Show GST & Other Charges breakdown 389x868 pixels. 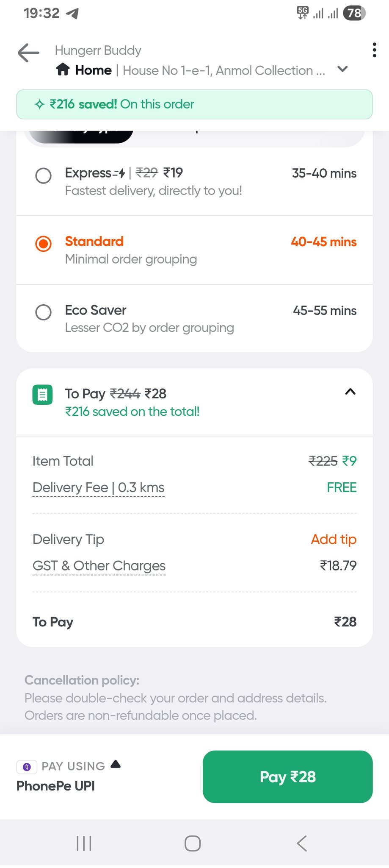pos(99,566)
